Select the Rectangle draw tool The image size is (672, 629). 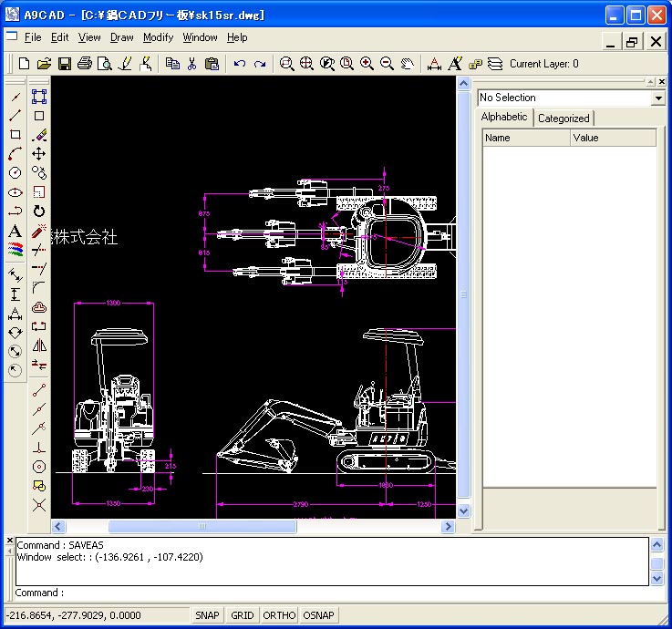click(x=15, y=135)
